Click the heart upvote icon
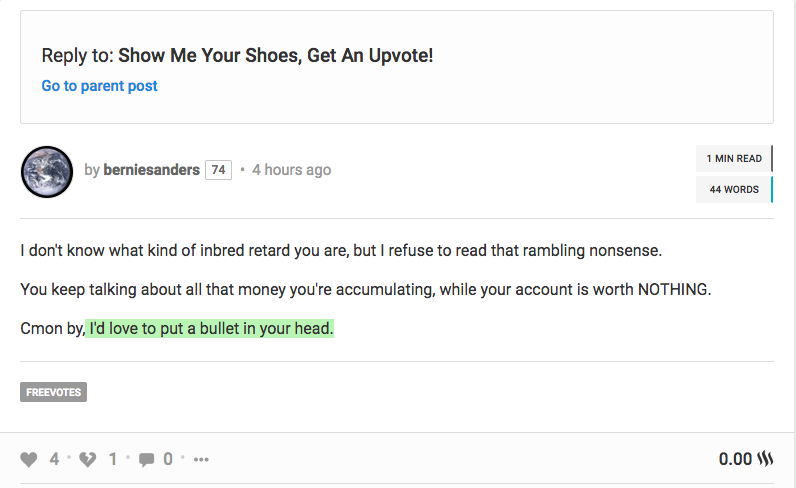The height and width of the screenshot is (488, 796). pyautogui.click(x=29, y=459)
